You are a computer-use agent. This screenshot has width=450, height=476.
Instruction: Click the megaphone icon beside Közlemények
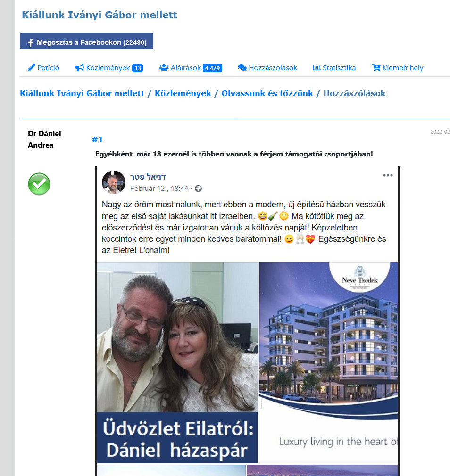[80, 67]
